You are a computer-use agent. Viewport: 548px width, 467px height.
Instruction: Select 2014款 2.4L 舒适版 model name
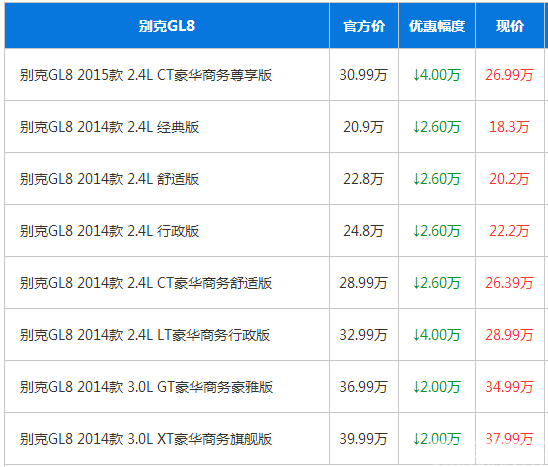(109, 179)
